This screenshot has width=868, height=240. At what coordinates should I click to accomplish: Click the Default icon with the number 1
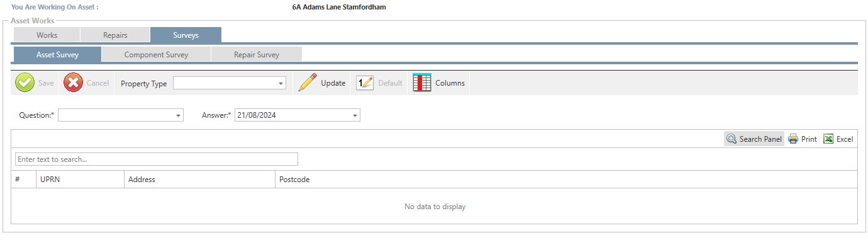[365, 83]
